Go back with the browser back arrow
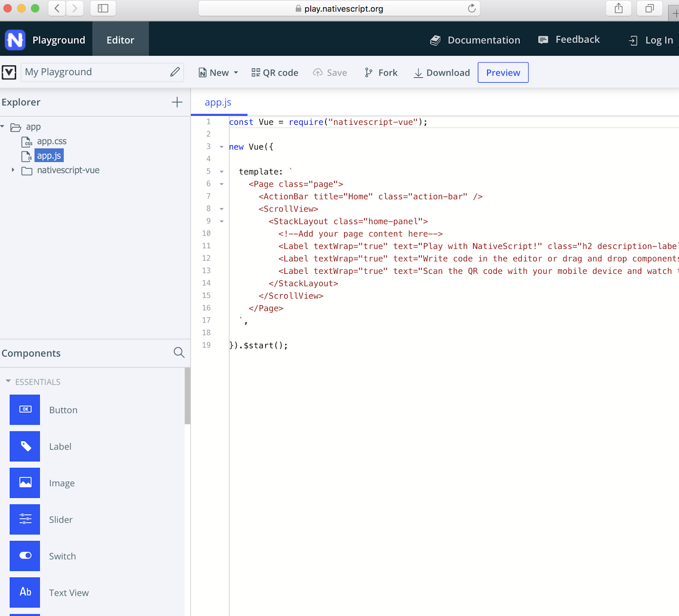This screenshot has height=616, width=679. [x=57, y=8]
